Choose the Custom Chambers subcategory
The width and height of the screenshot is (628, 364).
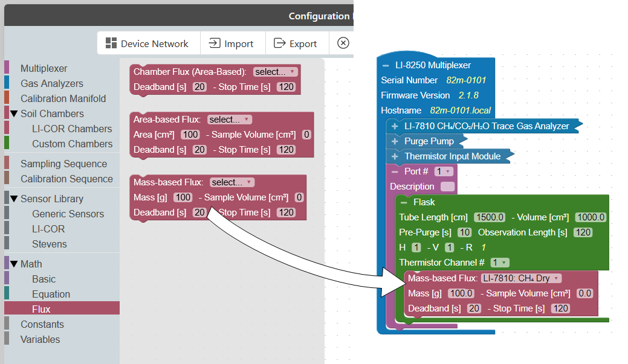click(72, 144)
